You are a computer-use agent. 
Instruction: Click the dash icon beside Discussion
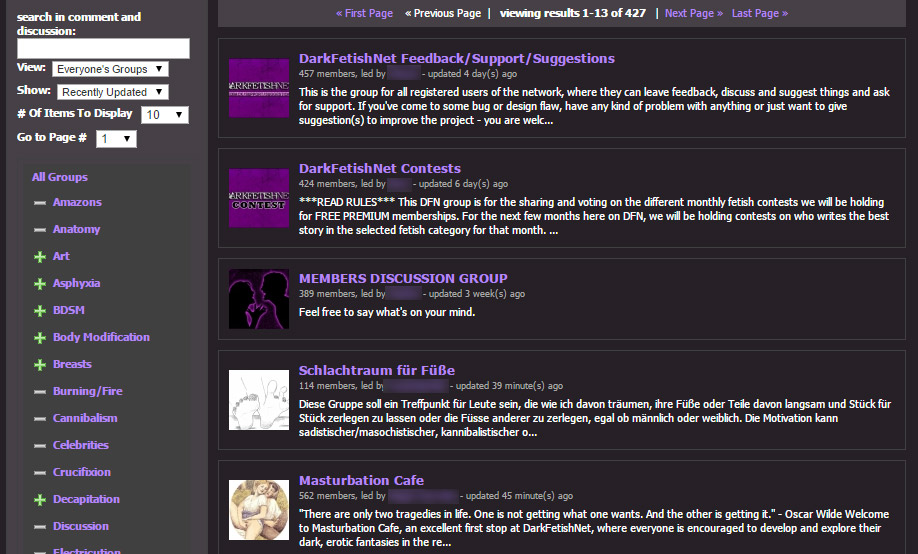pyautogui.click(x=40, y=526)
